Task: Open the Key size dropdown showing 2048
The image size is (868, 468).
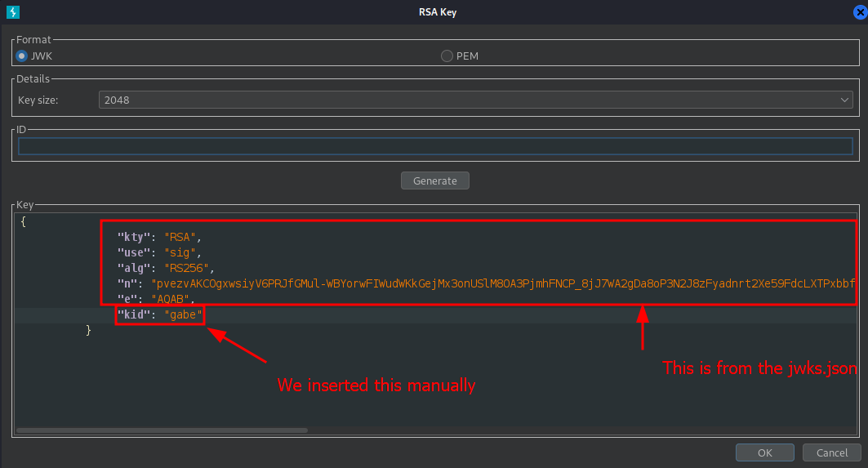Action: pyautogui.click(x=475, y=100)
